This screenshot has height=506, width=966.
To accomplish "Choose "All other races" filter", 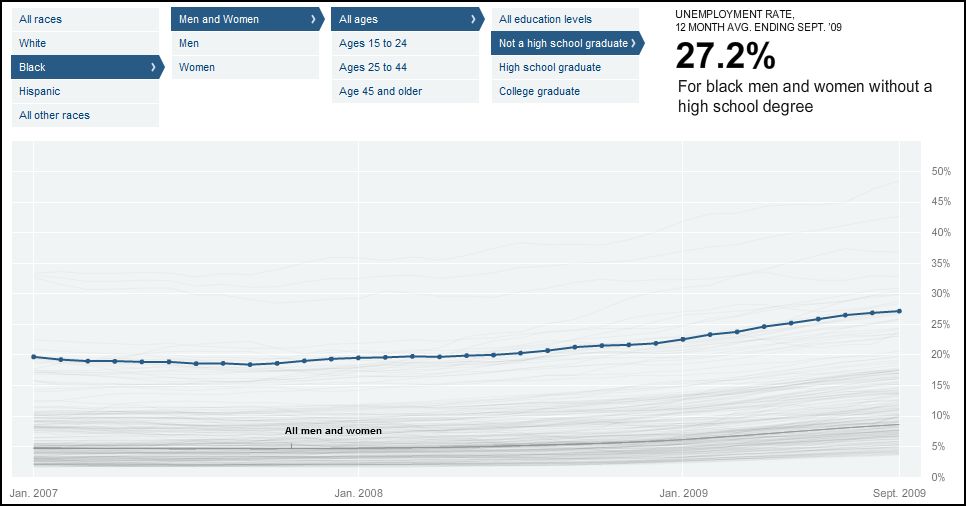I will tap(54, 115).
